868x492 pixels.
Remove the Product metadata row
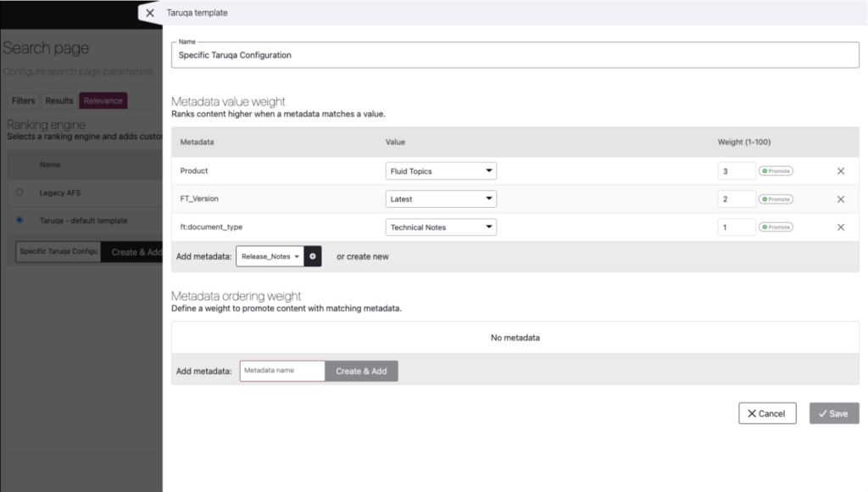(840, 171)
